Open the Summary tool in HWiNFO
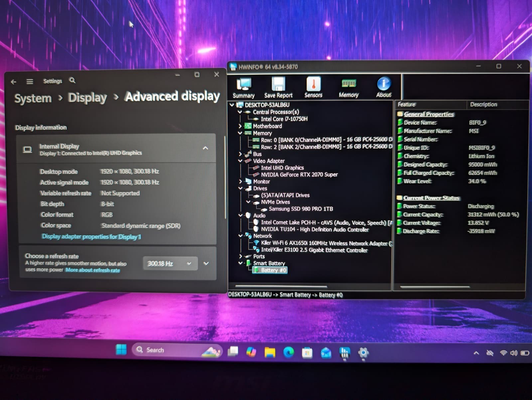The width and height of the screenshot is (532, 400). (x=244, y=88)
